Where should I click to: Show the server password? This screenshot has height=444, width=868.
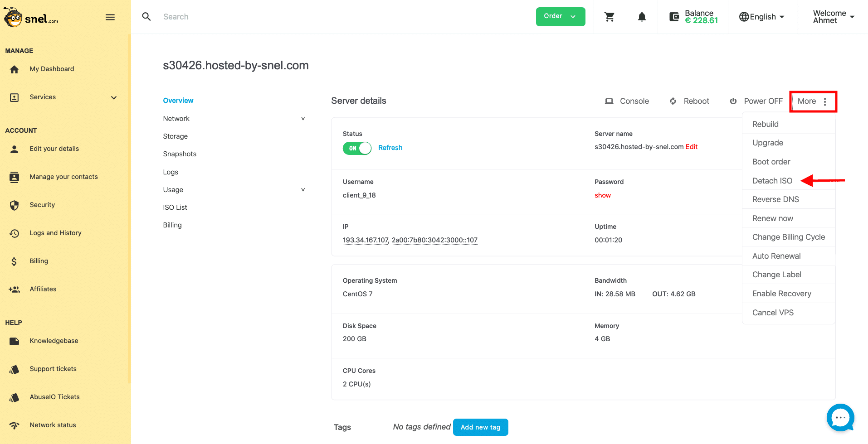[x=602, y=195]
